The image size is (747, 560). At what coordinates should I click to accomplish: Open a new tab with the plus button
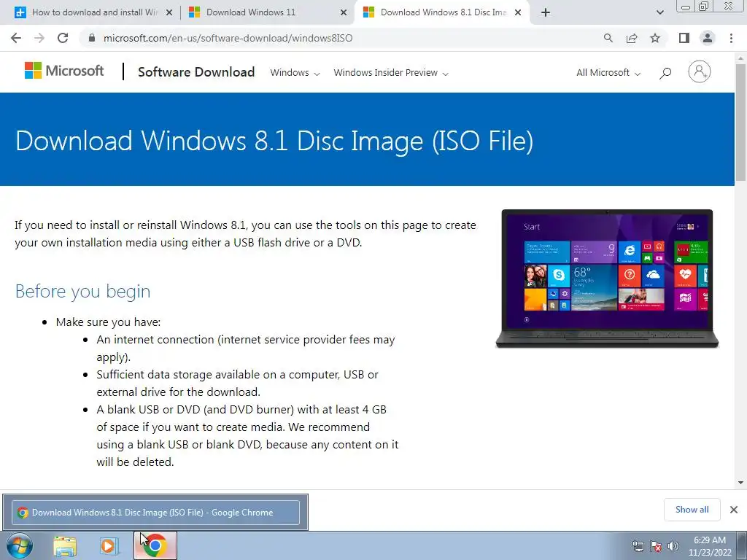(x=546, y=12)
